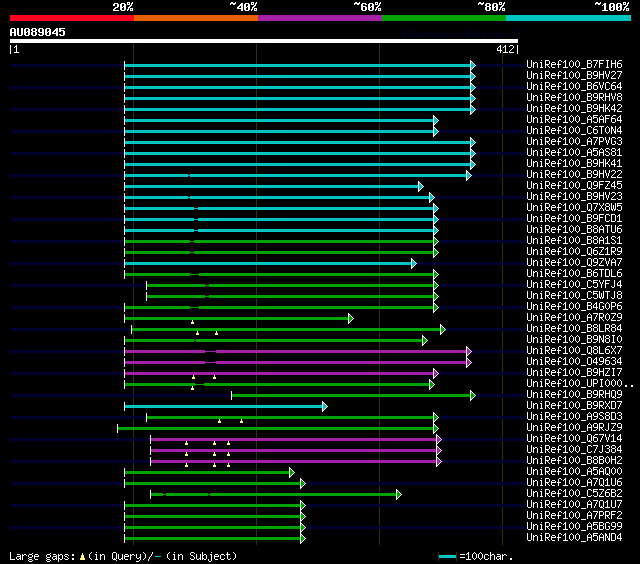
Task: Select the UniRef100_B9RHQ9 label
Action: click(x=574, y=395)
